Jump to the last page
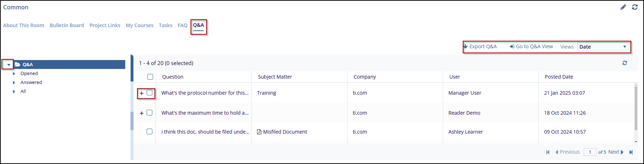Viewport: 644px width, 164px height. point(631,152)
